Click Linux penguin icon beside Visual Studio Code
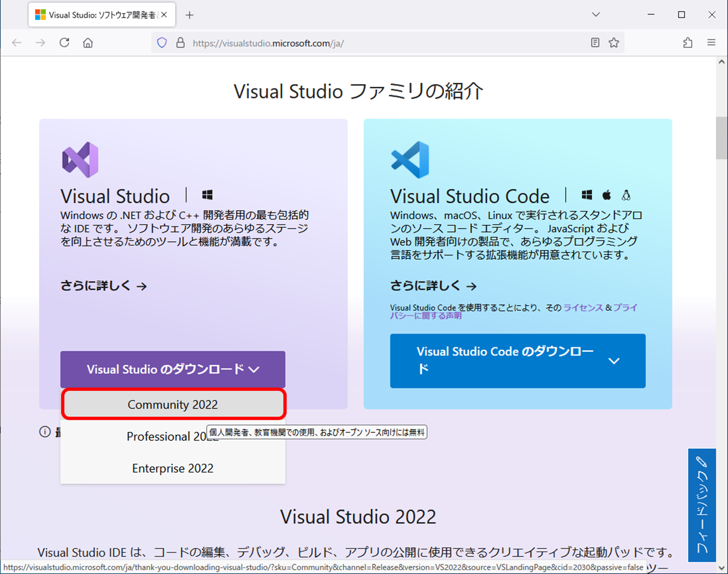This screenshot has width=728, height=574. (626, 195)
